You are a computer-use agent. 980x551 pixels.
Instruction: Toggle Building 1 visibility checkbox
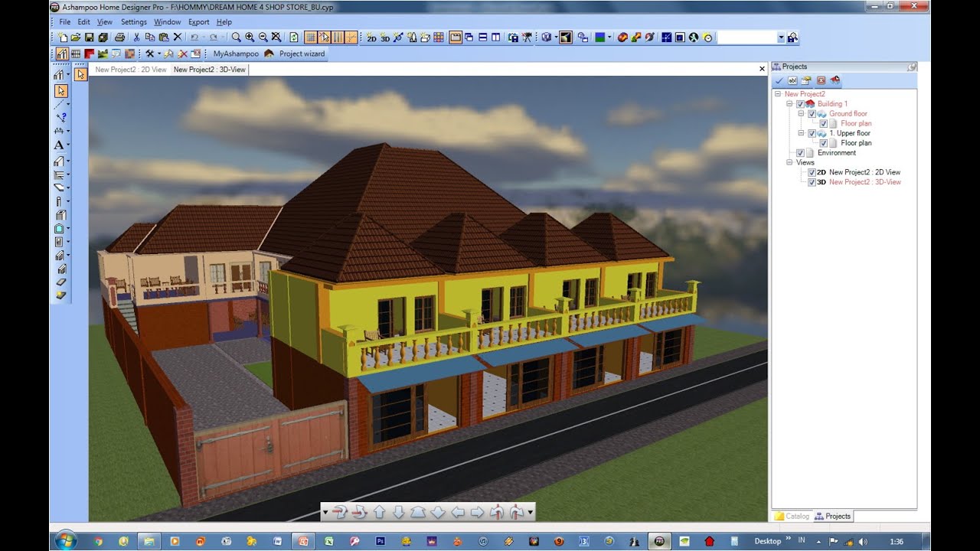pyautogui.click(x=800, y=104)
